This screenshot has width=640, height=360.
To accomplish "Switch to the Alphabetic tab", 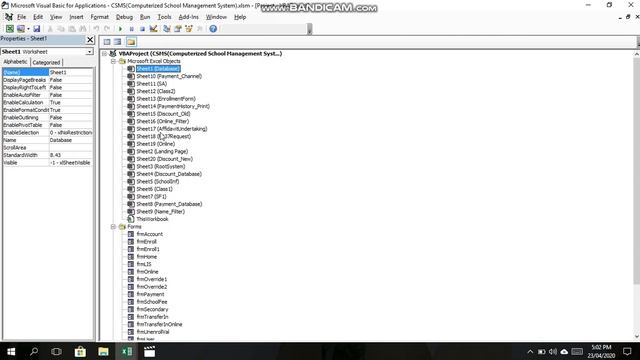I will point(15,62).
